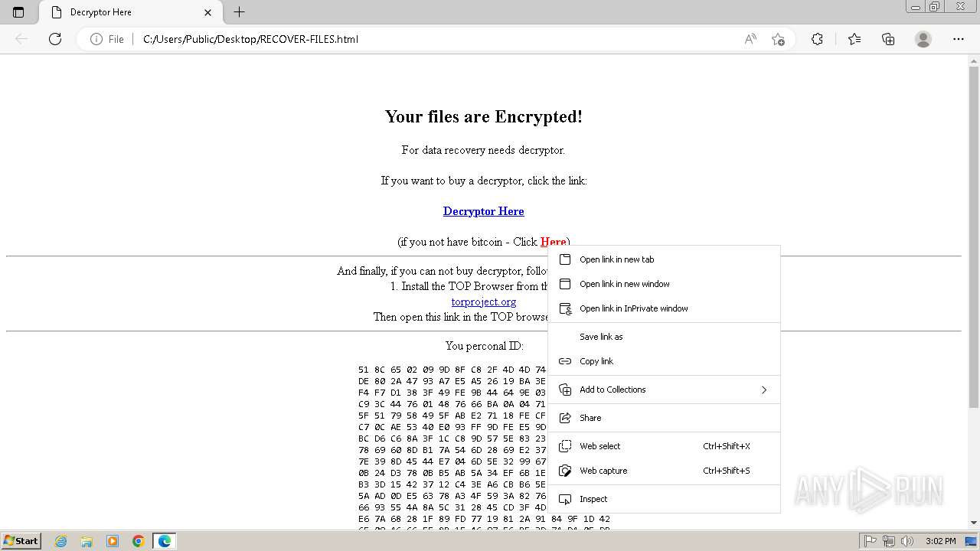980x551 pixels.
Task: Click the Decryptor Here link
Action: pyautogui.click(x=483, y=211)
